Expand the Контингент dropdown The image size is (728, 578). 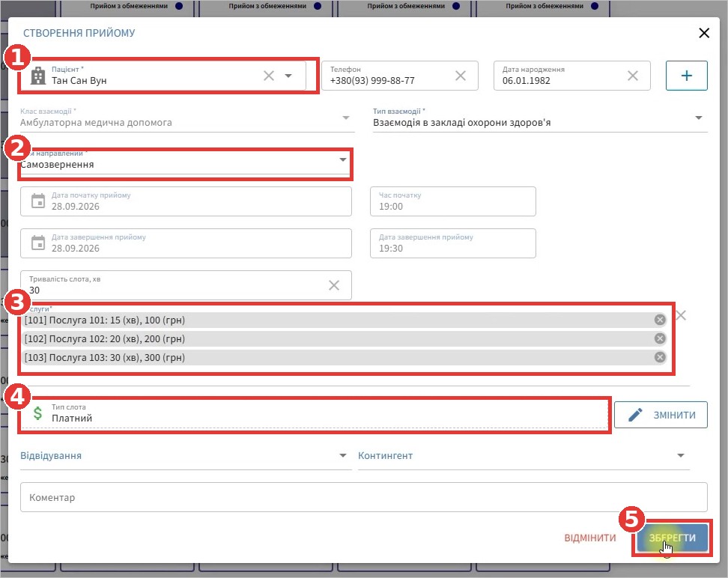(681, 455)
